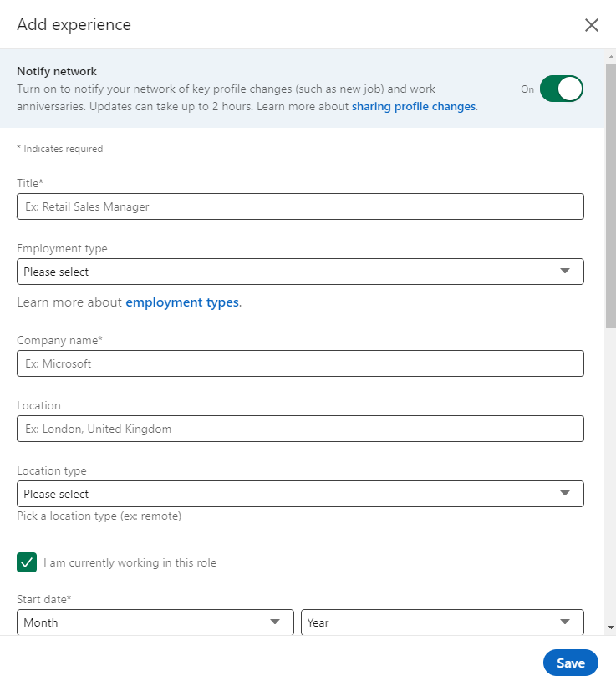The height and width of the screenshot is (686, 616).
Task: Close the Add experience dialog
Action: pos(592,25)
